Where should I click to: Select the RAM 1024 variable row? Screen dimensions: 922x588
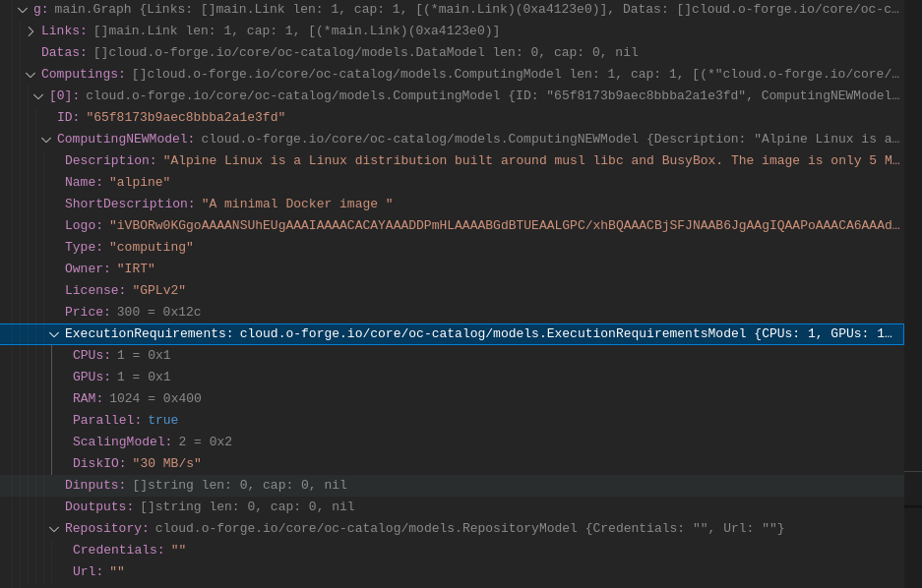pyautogui.click(x=137, y=398)
